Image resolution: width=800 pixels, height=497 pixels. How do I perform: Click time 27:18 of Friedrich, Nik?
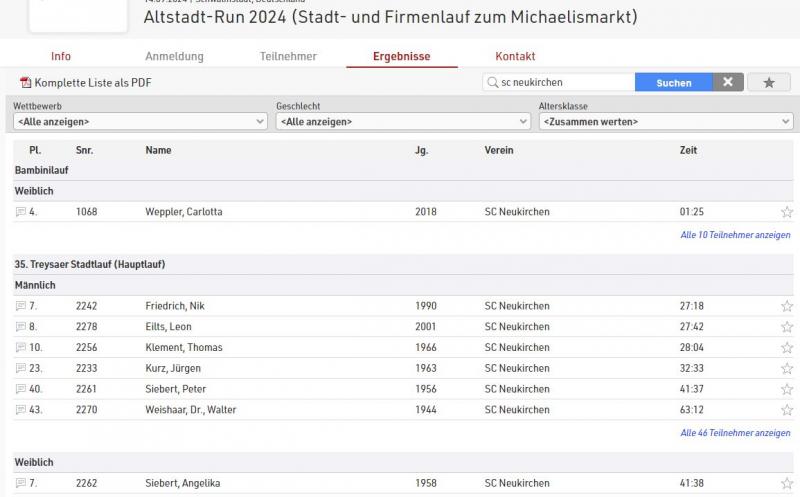[x=691, y=306]
